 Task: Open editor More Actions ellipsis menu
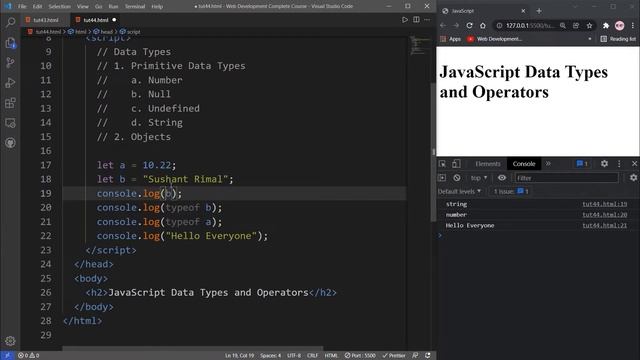(x=427, y=20)
